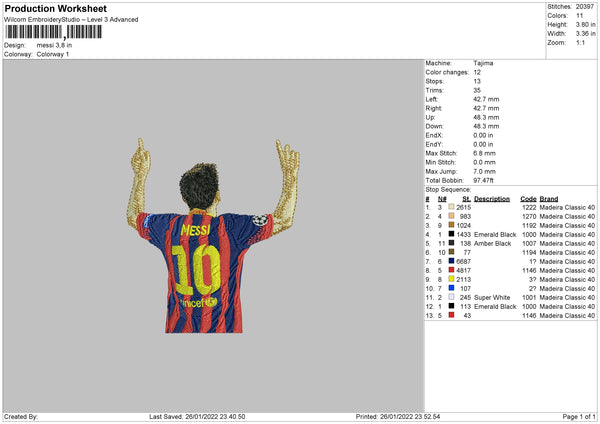
Task: Click the Page 1 of 1 indicator
Action: click(x=579, y=416)
